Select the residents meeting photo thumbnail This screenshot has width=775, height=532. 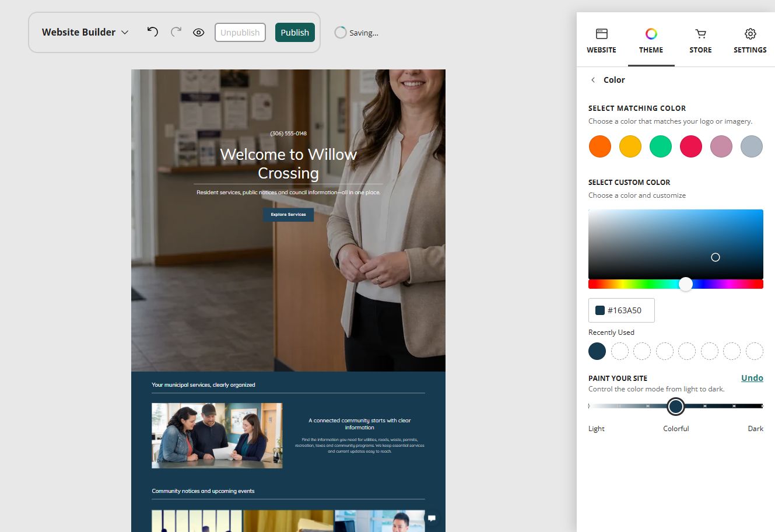tap(217, 435)
